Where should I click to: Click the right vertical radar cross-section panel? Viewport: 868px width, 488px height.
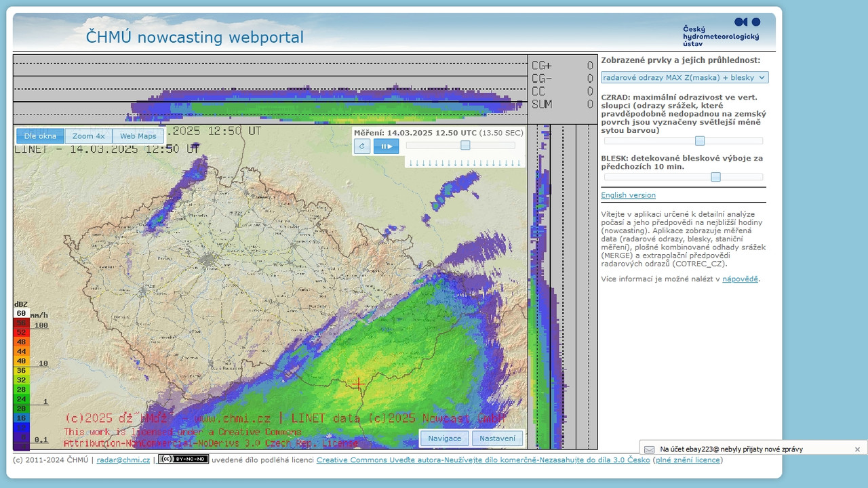point(563,287)
